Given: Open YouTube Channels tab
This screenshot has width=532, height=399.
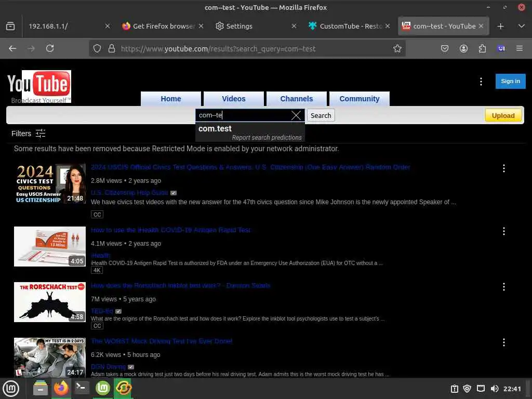Looking at the screenshot, I should (297, 99).
